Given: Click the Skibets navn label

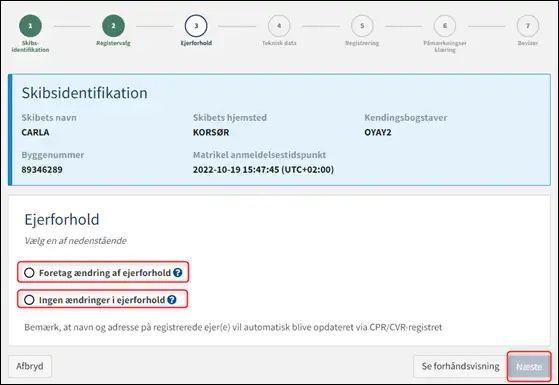Looking at the screenshot, I should 49,118.
